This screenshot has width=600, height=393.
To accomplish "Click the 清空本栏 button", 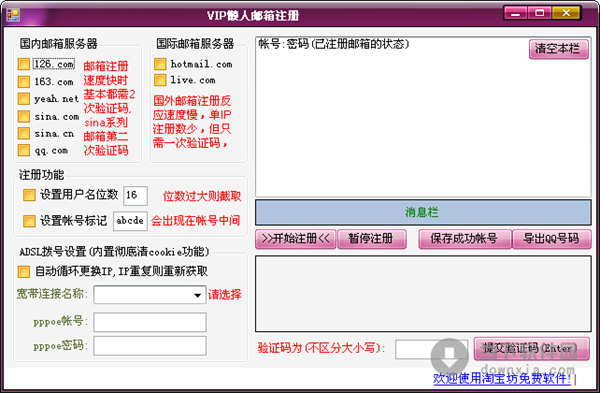I will click(559, 49).
